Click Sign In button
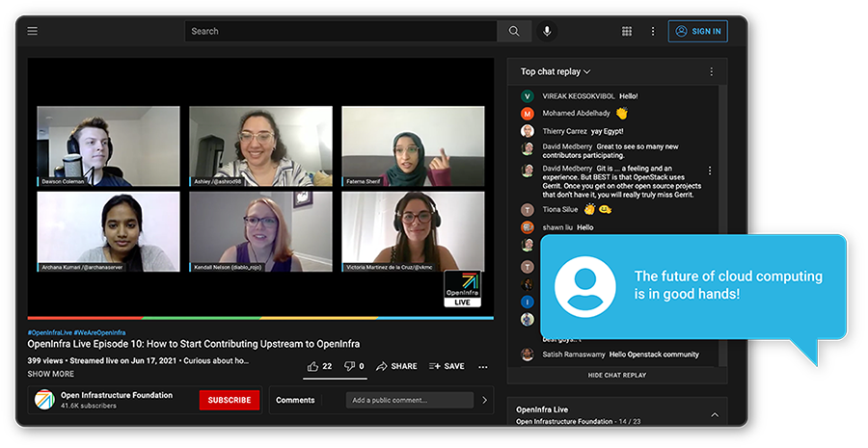 (698, 31)
